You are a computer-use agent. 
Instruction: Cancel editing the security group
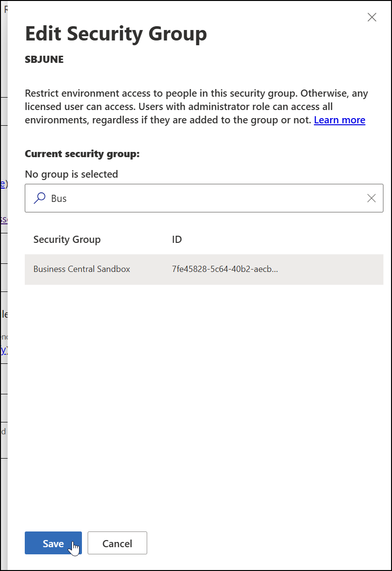click(x=117, y=543)
